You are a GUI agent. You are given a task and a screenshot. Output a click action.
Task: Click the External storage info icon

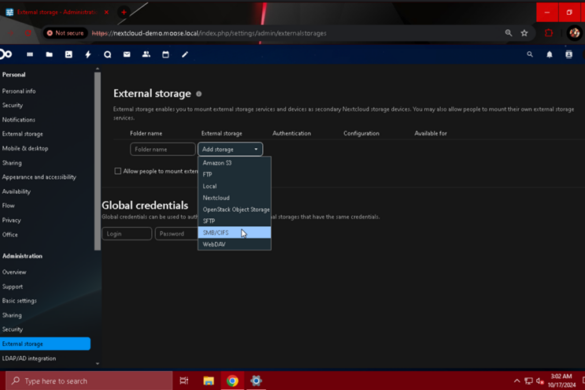(x=199, y=94)
